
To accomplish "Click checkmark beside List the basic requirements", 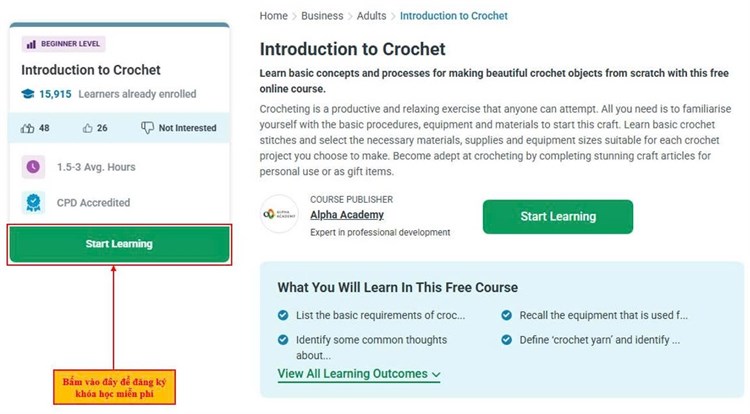I will (283, 316).
